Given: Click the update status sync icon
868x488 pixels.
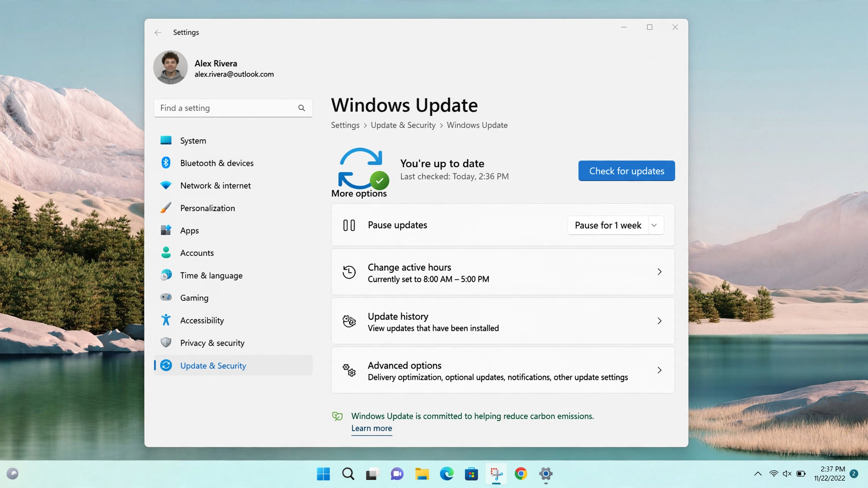Looking at the screenshot, I should (x=363, y=169).
